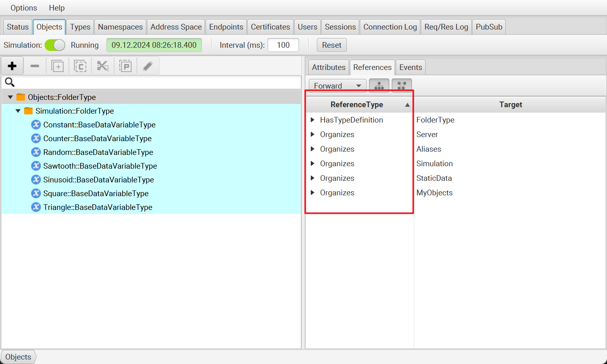
Task: Click the Objects breadcrumb at bottom
Action: pos(18,357)
